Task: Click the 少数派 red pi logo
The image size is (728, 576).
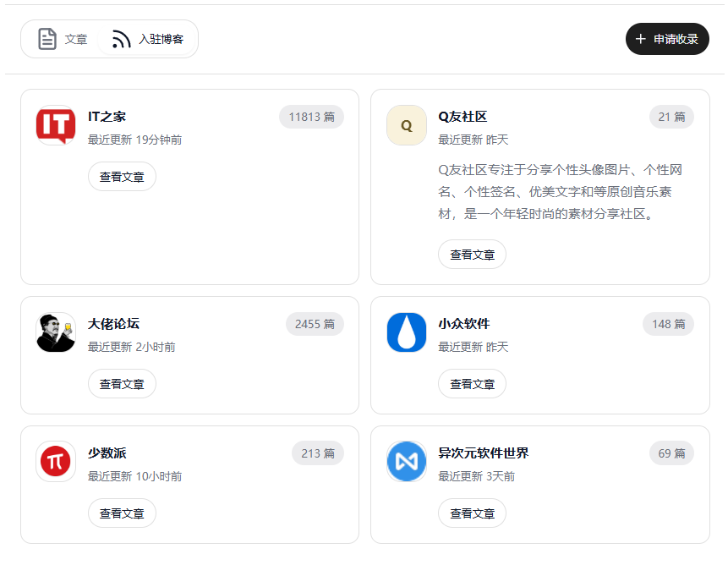Action: click(x=56, y=462)
